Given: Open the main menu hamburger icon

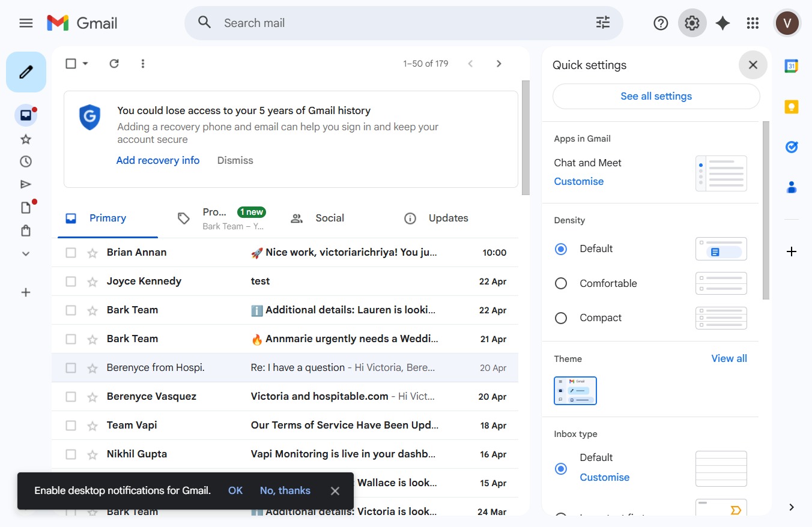Looking at the screenshot, I should (x=26, y=23).
